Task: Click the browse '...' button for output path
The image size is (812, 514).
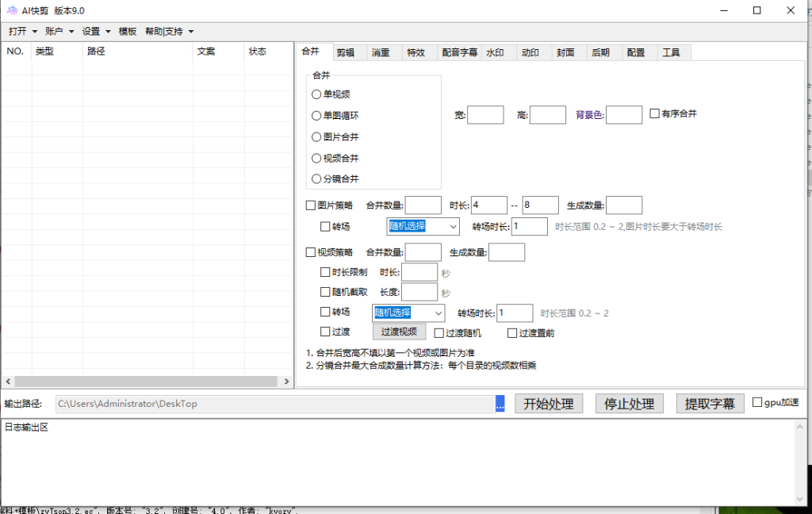Action: (500, 404)
